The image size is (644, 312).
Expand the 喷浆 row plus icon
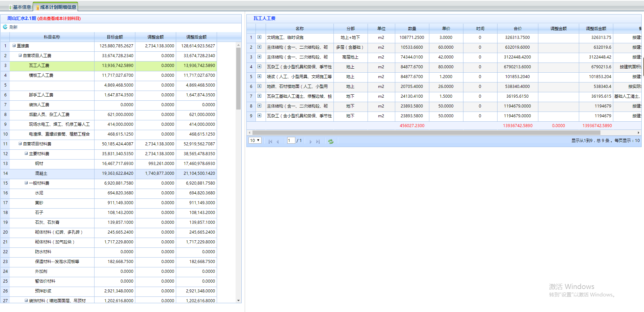click(x=259, y=76)
